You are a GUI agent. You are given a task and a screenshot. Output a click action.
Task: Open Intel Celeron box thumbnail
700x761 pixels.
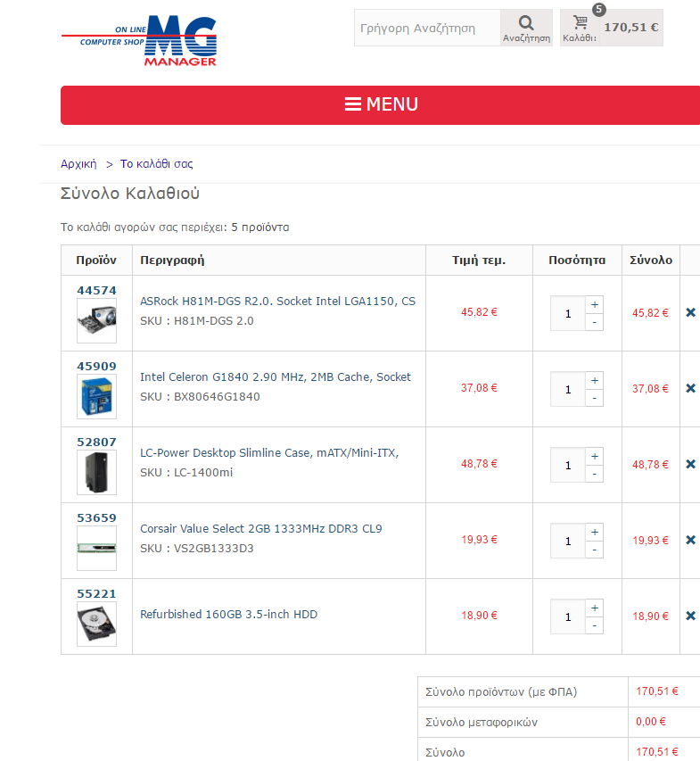pyautogui.click(x=96, y=396)
